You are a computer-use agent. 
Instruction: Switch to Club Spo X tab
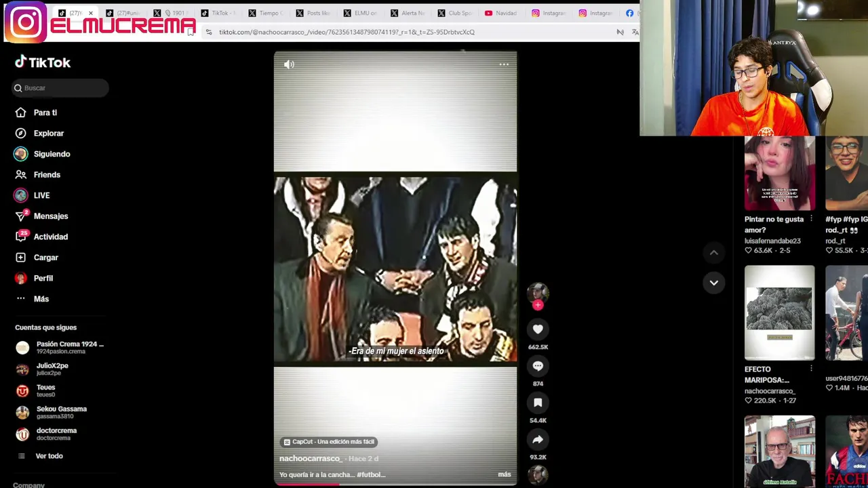pyautogui.click(x=454, y=13)
